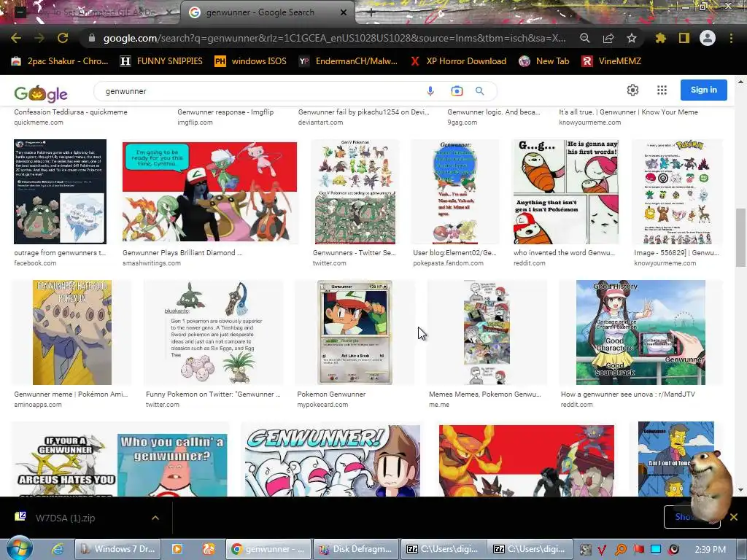The width and height of the screenshot is (747, 560).
Task: Open the first 7-Zip C:\Users\digi... taskbar window
Action: point(444,549)
